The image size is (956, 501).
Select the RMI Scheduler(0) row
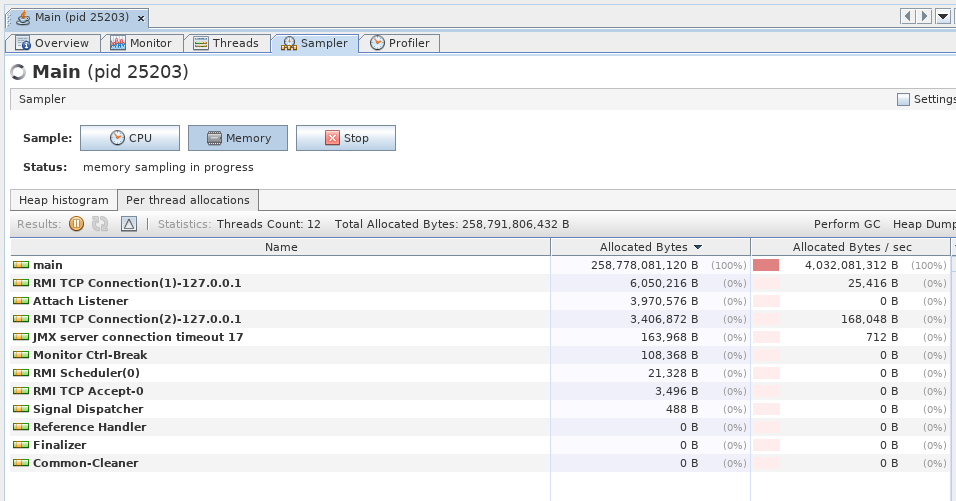[x=479, y=372]
